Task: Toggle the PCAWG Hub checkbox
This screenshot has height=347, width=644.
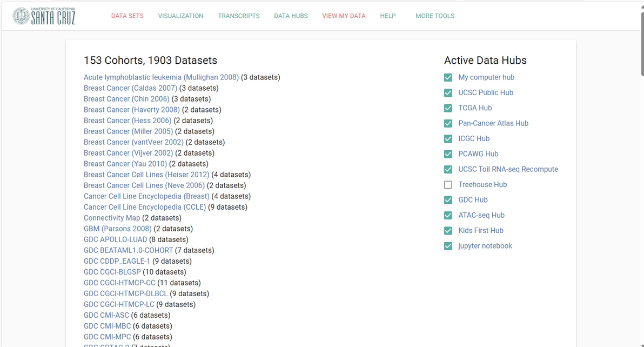Action: point(448,154)
